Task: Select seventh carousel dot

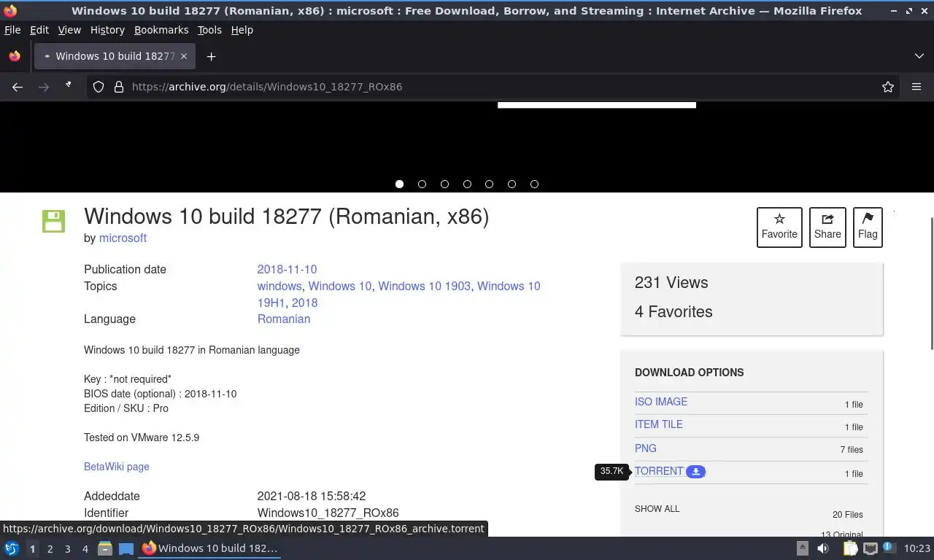Action: tap(534, 184)
